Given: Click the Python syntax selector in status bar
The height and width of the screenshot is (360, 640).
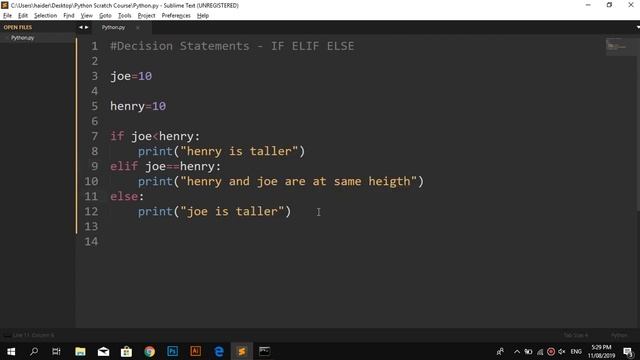Looking at the screenshot, I should pyautogui.click(x=619, y=335).
